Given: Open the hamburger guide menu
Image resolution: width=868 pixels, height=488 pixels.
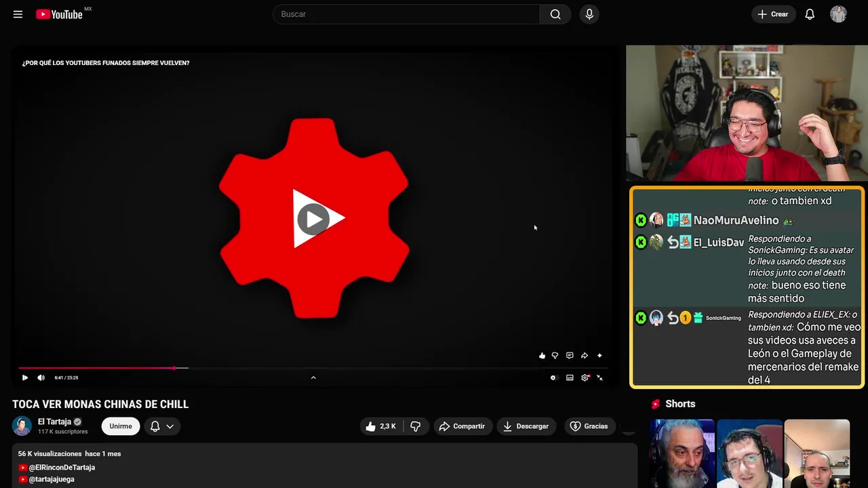Looking at the screenshot, I should [18, 14].
